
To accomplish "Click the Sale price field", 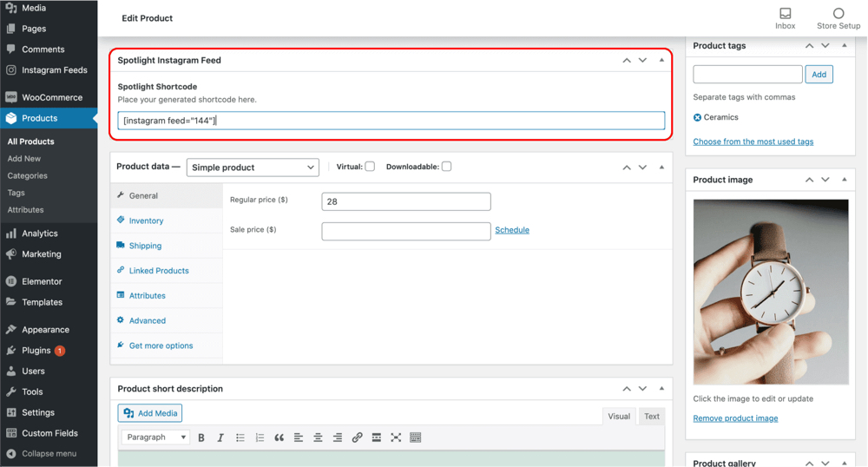I will tap(406, 231).
